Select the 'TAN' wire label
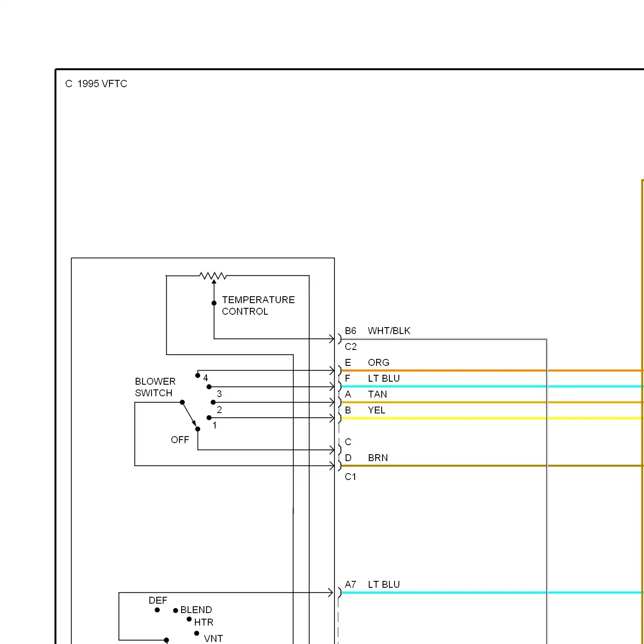This screenshot has width=644, height=644. pos(377,394)
